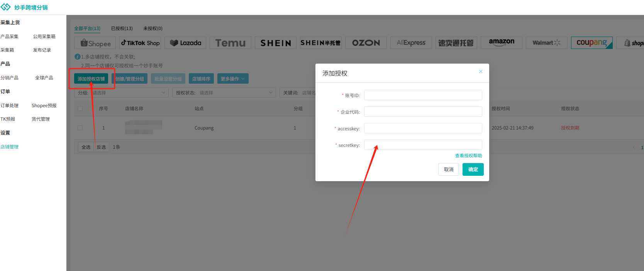Viewport: 644px width, 271px height.
Task: Open the 分组 dropdown filter
Action: tap(122, 93)
